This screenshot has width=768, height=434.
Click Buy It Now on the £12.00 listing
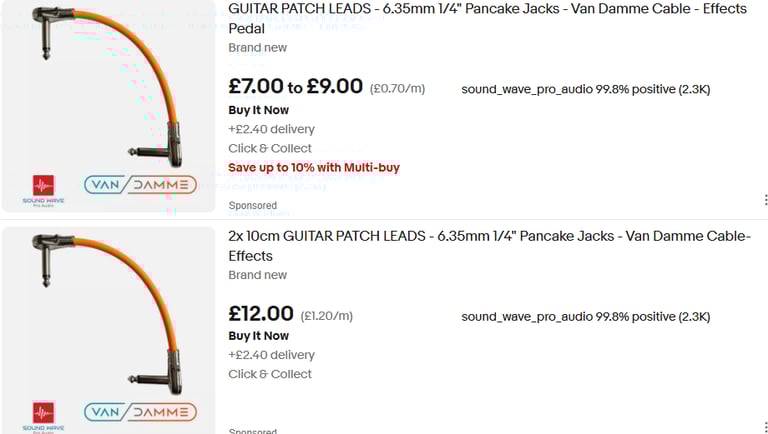(x=258, y=336)
